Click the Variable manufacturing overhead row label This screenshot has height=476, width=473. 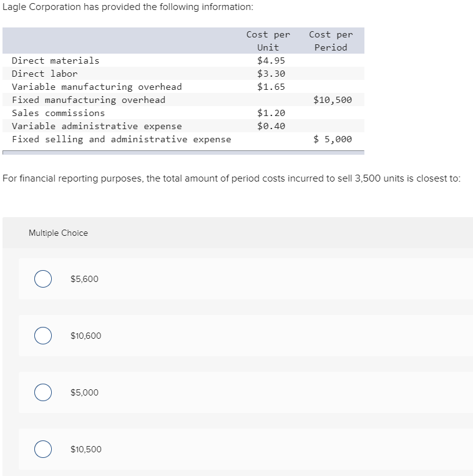pyautogui.click(x=97, y=87)
